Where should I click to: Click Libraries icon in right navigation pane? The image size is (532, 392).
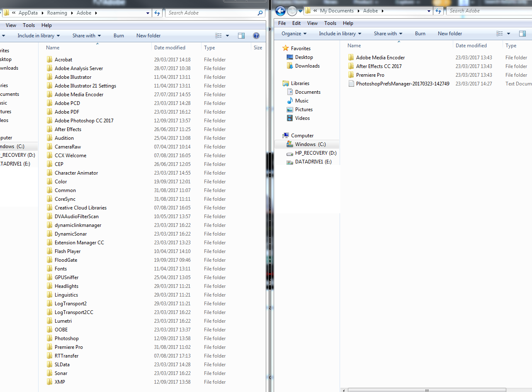coord(285,83)
